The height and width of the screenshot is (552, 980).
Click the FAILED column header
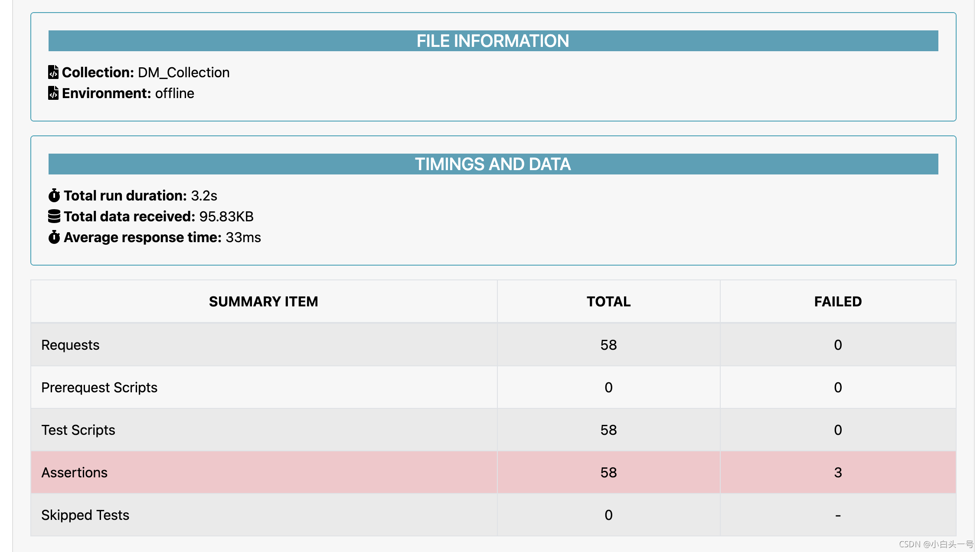tap(838, 302)
